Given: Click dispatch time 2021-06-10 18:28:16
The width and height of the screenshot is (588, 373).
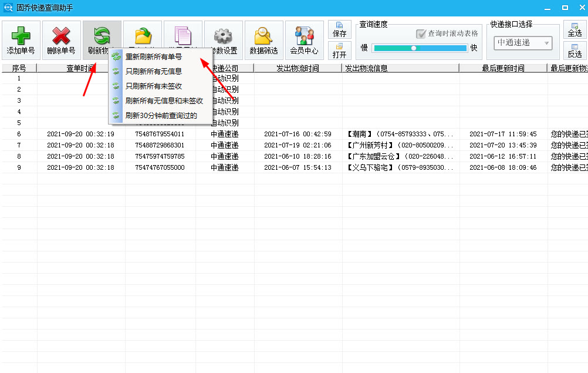Looking at the screenshot, I should click(x=298, y=156).
